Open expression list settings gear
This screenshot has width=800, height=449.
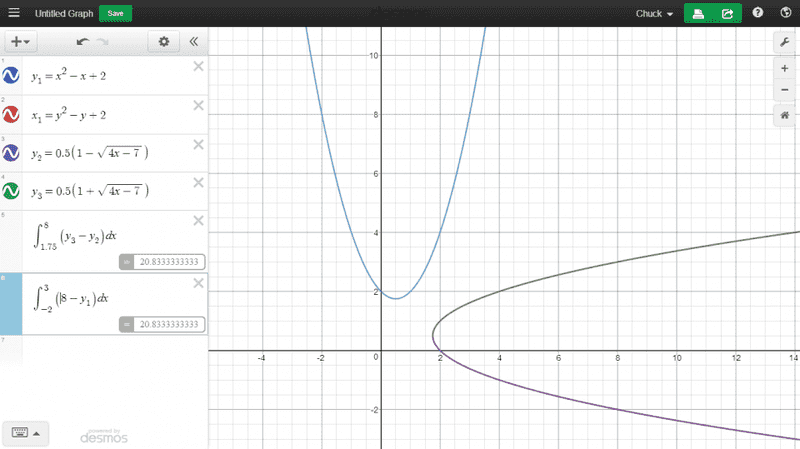click(x=164, y=42)
